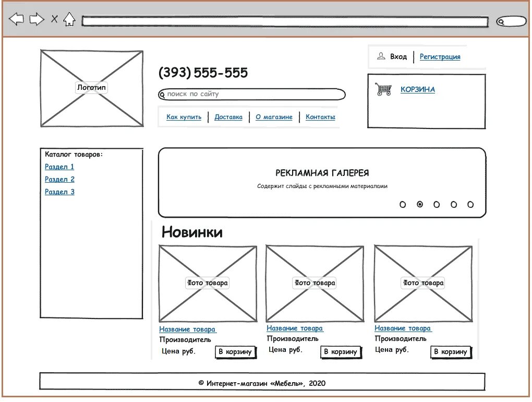This screenshot has height=402, width=532.
Task: Click third product's Фото товара placeholder
Action: (x=424, y=283)
